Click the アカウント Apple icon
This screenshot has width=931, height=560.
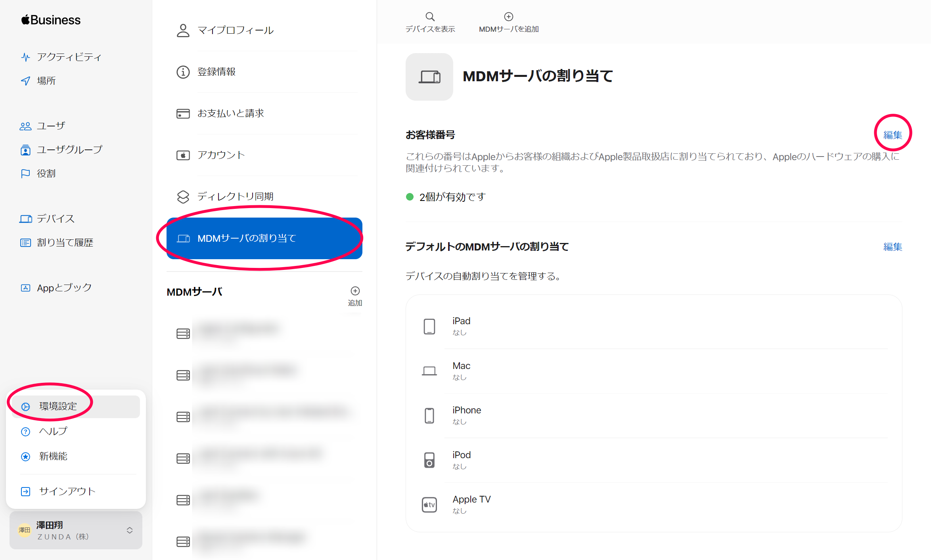[183, 155]
